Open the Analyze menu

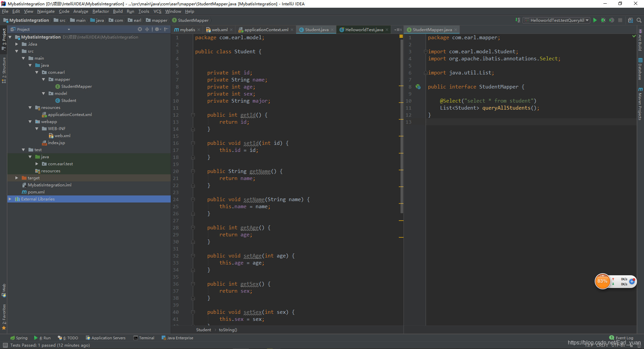[x=80, y=11]
